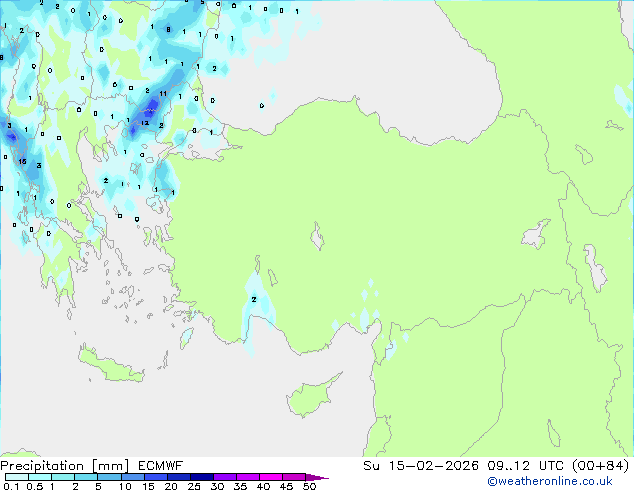Click the legend scale label '20'
This screenshot has height=490, width=634.
point(171,486)
